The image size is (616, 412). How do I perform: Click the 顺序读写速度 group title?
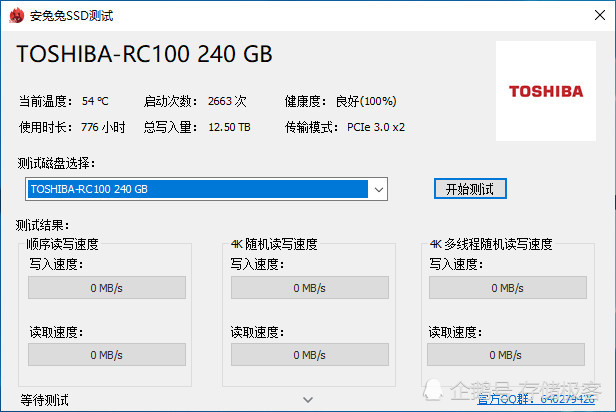(62, 244)
